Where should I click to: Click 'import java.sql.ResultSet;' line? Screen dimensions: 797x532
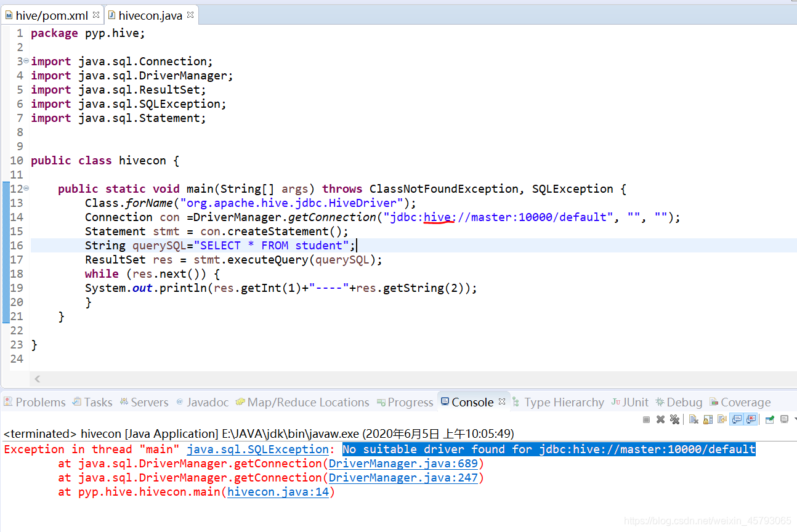(x=118, y=90)
